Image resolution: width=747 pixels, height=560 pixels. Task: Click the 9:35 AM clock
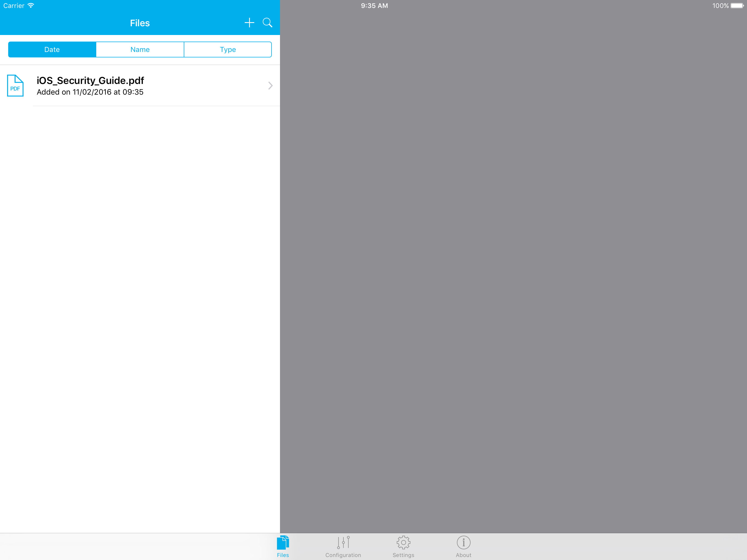click(374, 5)
